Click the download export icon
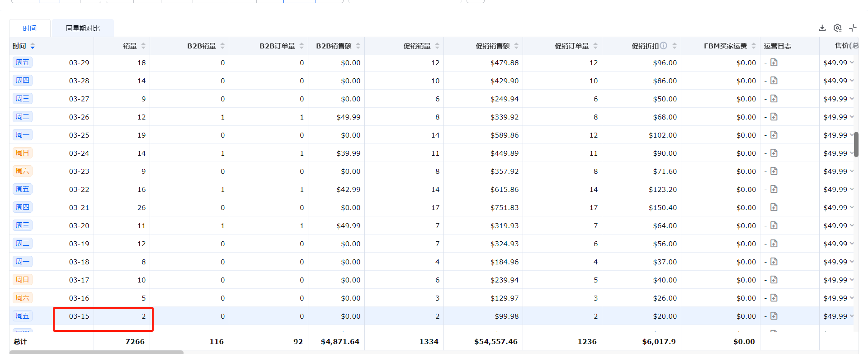 pos(822,28)
